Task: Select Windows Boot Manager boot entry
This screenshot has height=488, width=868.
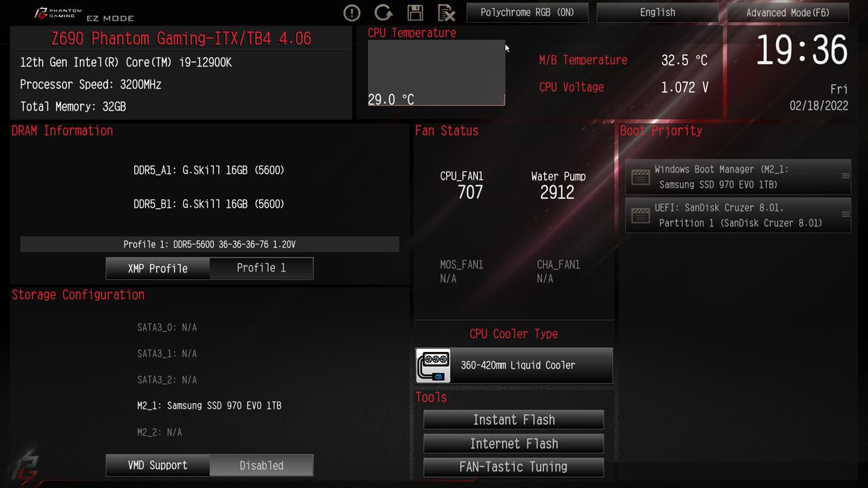Action: [738, 177]
